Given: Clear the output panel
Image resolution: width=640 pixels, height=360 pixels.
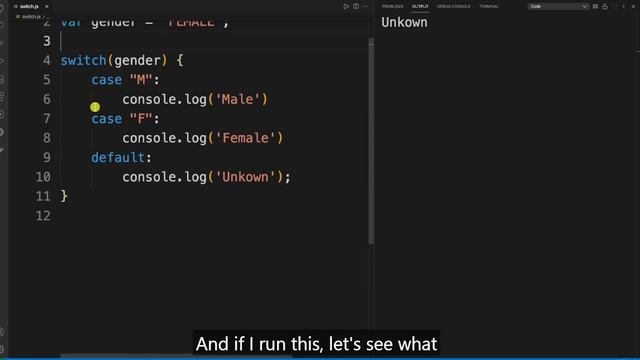Looking at the screenshot, I should point(595,7).
